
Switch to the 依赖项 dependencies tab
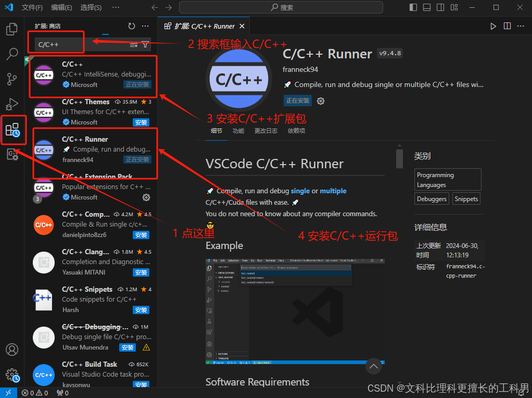[296, 131]
